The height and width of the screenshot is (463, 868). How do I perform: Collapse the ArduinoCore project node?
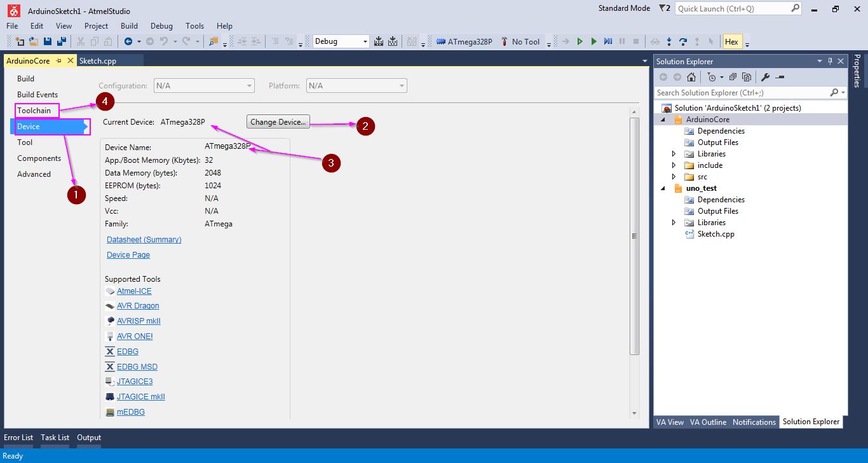click(663, 120)
